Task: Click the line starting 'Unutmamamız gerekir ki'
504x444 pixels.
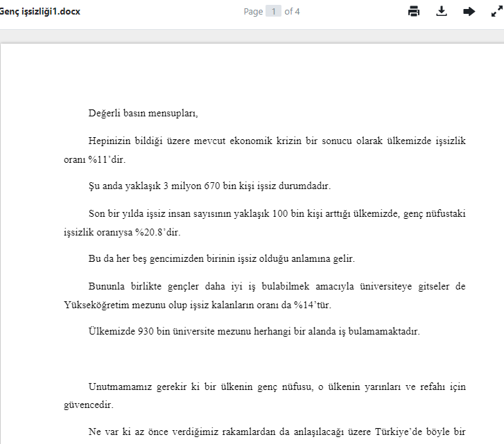Action: click(277, 387)
